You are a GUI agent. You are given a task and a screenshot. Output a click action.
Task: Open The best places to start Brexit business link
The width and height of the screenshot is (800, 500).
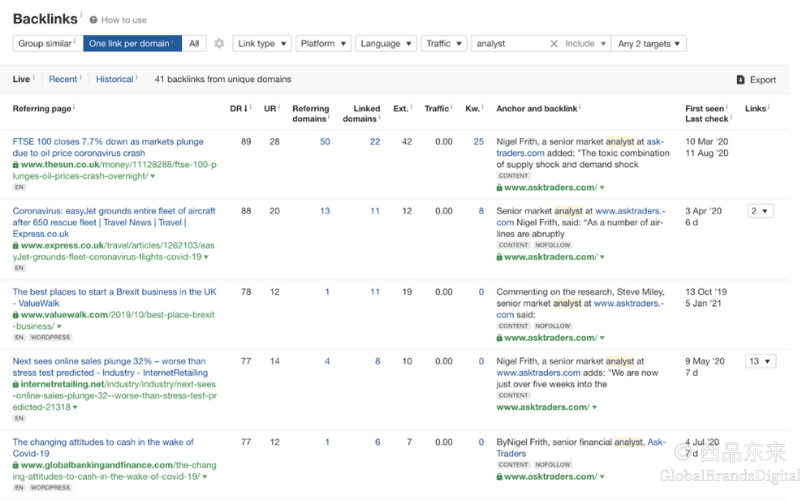coord(114,297)
